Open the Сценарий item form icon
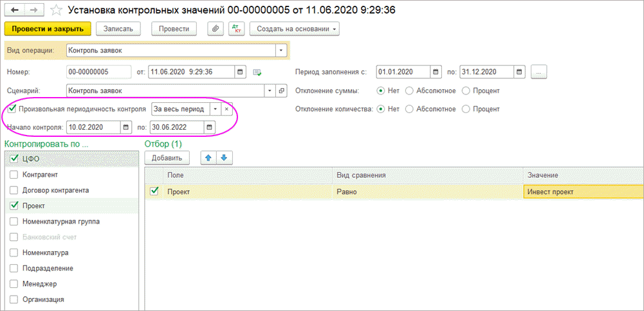This screenshot has width=644, height=311. click(281, 91)
